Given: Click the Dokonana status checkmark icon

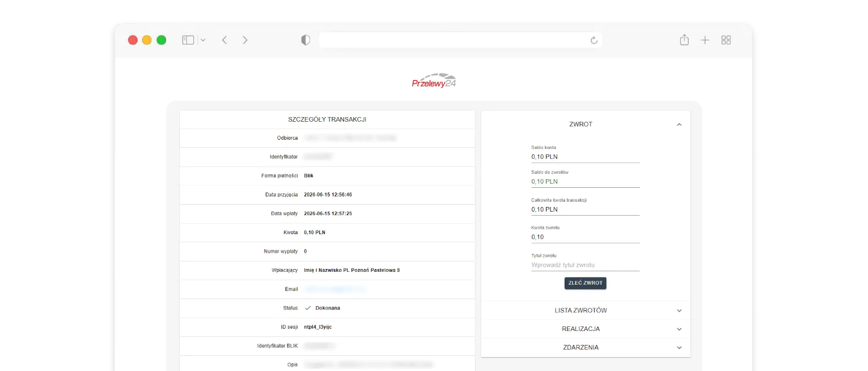Looking at the screenshot, I should [x=308, y=308].
